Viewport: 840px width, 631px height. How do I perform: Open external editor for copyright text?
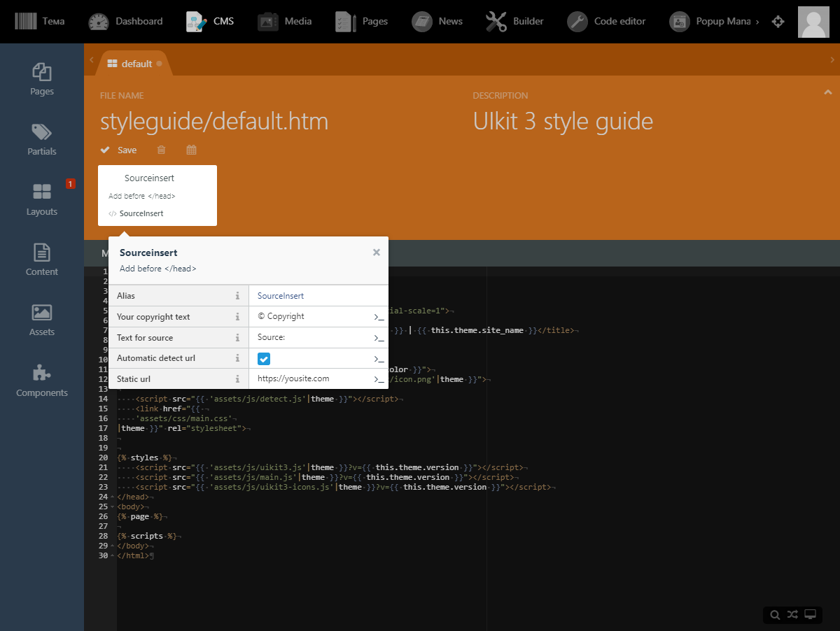[x=379, y=317]
